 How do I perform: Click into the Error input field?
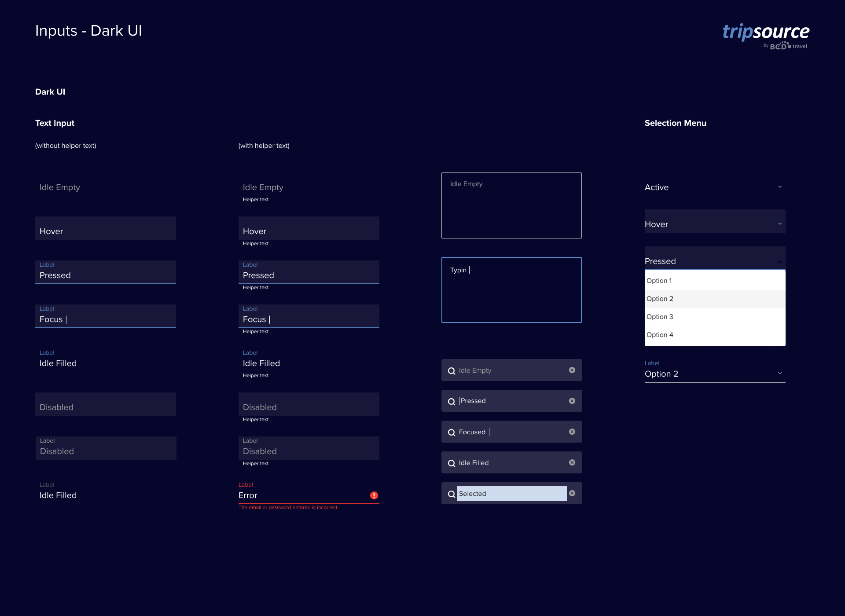[299, 495]
